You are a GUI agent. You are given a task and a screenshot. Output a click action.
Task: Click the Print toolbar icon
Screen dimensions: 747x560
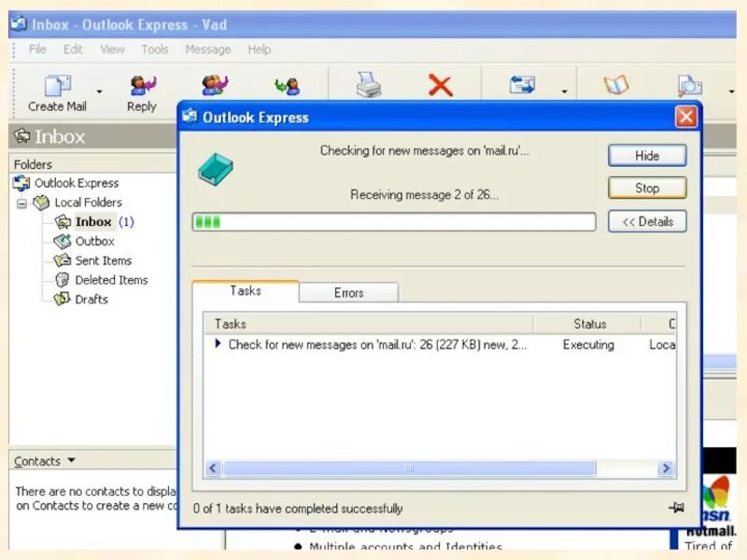coord(368,85)
